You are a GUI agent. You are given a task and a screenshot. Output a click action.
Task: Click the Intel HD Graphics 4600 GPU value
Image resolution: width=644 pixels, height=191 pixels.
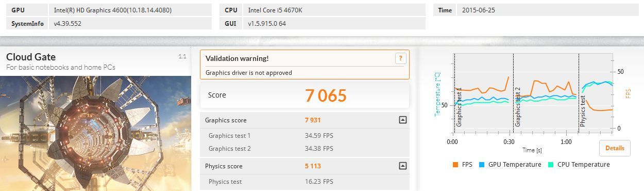tap(113, 10)
